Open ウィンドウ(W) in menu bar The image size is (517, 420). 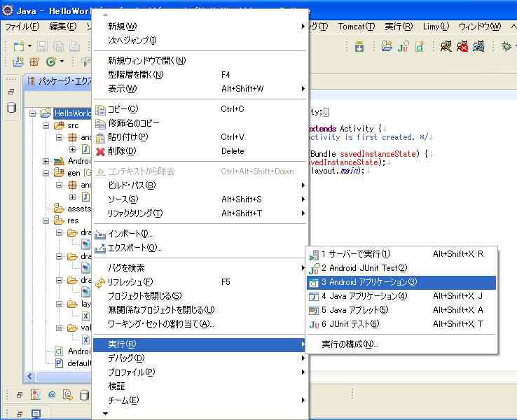click(480, 27)
